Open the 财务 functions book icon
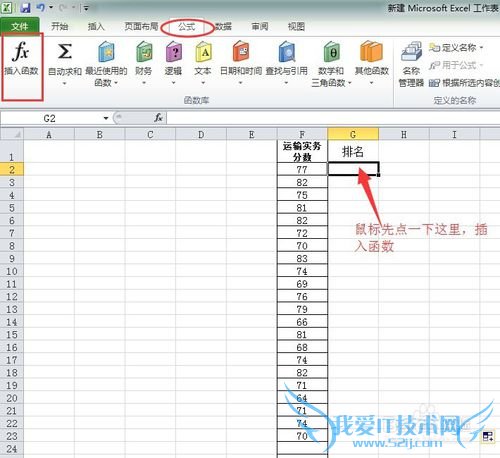 (x=144, y=52)
